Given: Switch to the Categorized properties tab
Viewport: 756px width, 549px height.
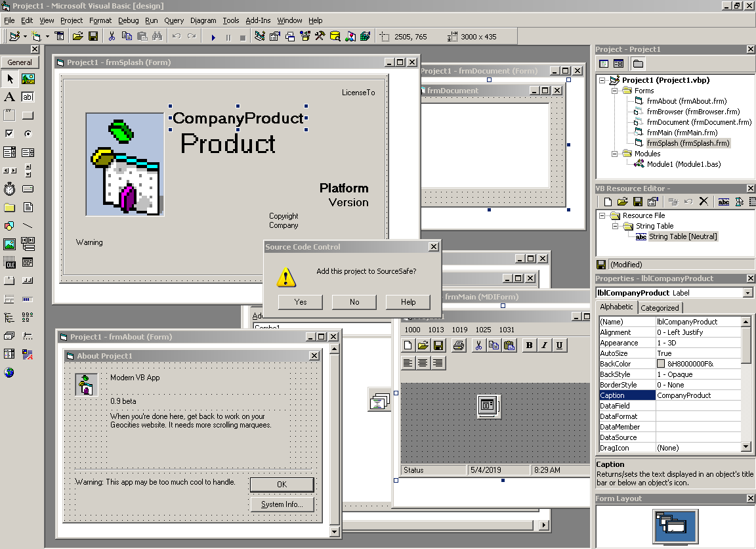Looking at the screenshot, I should [x=660, y=308].
